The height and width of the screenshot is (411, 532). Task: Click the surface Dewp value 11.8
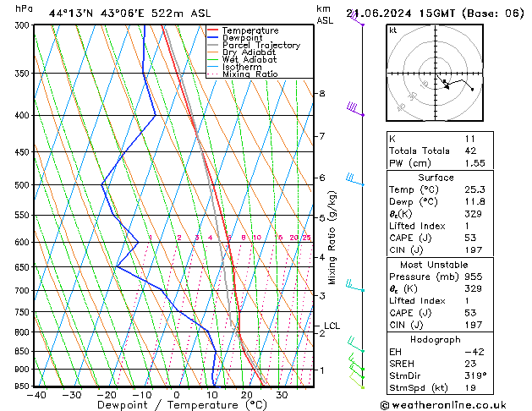tap(474, 202)
